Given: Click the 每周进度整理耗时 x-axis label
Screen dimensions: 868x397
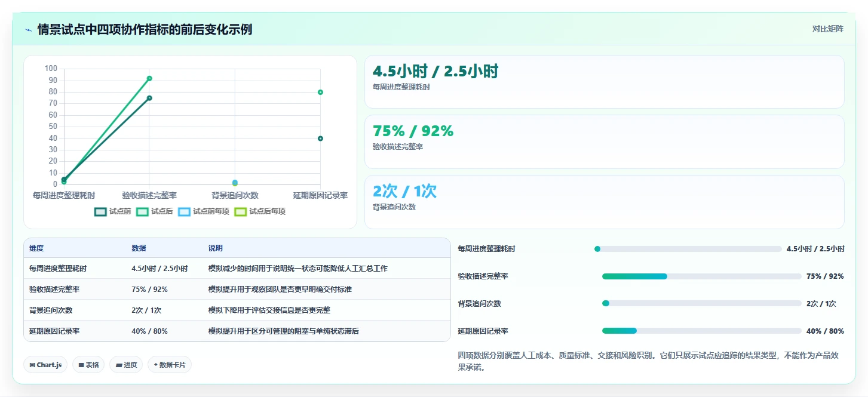Looking at the screenshot, I should [64, 195].
